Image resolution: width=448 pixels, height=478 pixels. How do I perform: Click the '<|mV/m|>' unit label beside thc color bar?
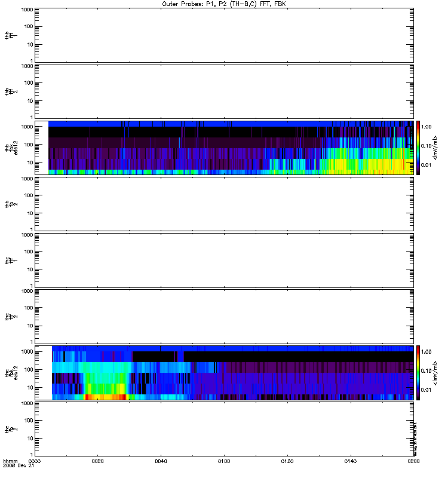(435, 373)
